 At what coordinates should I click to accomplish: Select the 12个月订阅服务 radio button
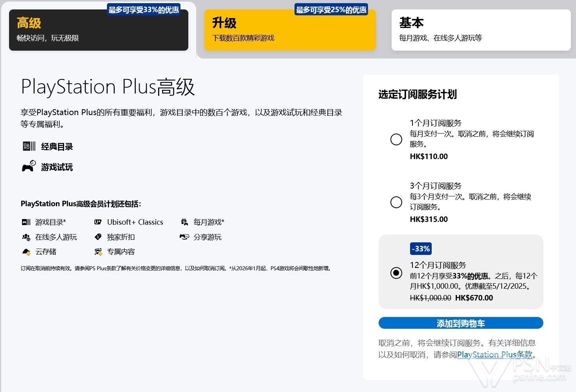tap(396, 273)
